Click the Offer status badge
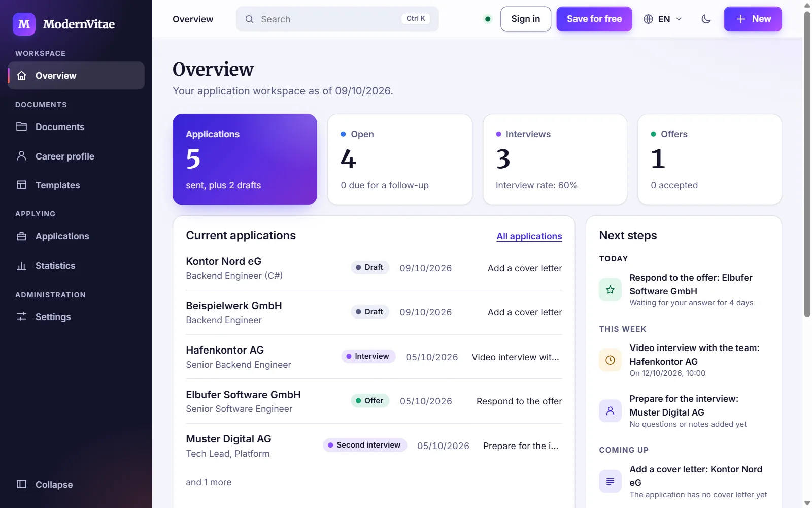 tap(370, 401)
